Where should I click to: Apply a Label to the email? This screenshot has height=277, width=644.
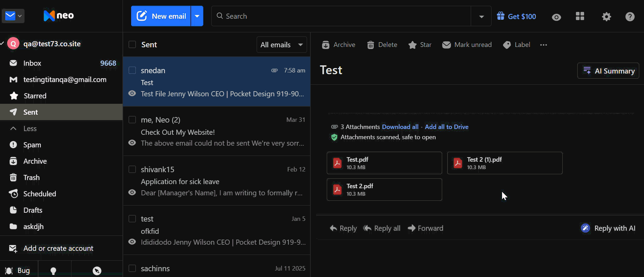[516, 45]
